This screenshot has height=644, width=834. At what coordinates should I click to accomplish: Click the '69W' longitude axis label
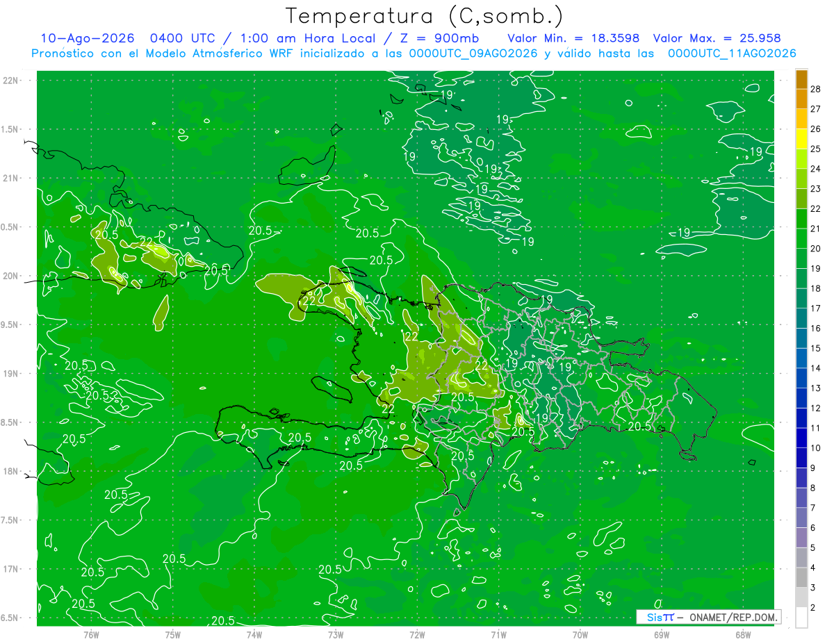pos(662,634)
